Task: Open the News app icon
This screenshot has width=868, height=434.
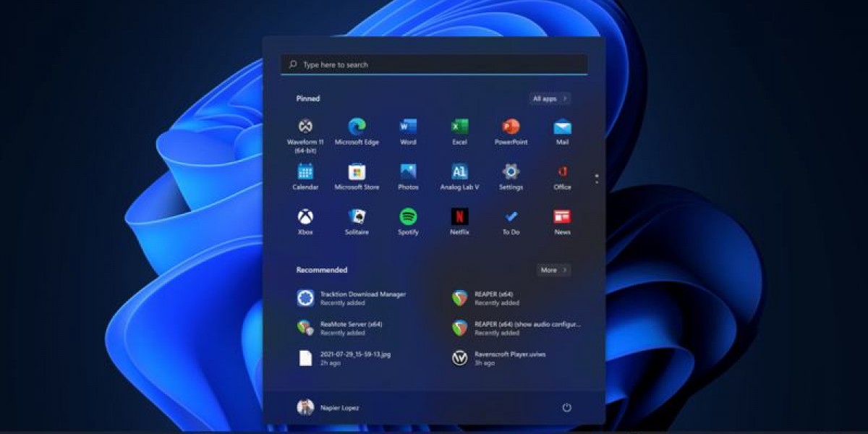Action: (x=562, y=216)
